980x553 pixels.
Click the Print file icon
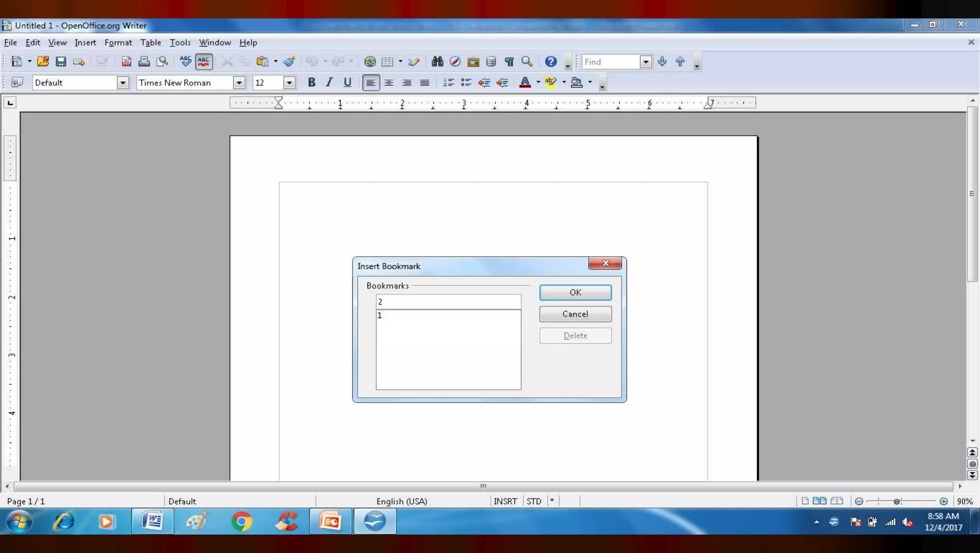144,62
